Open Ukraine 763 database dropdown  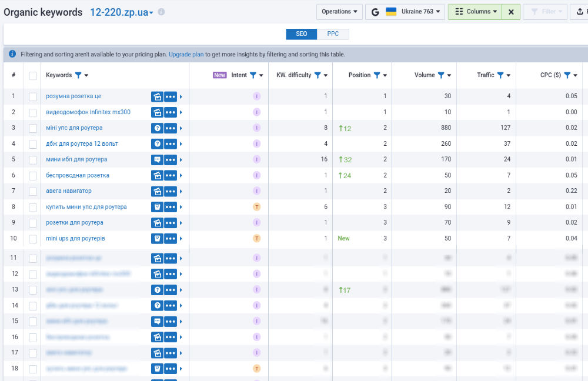pyautogui.click(x=405, y=12)
